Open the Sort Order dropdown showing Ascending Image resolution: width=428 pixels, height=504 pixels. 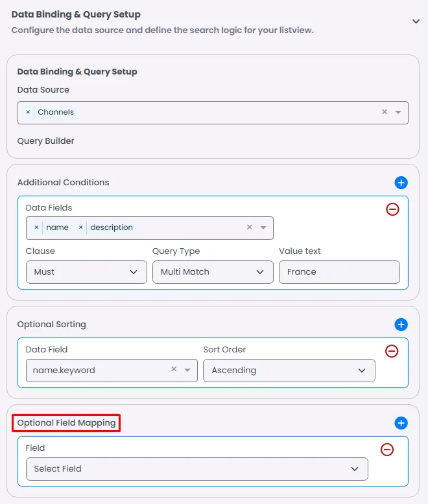click(x=289, y=371)
